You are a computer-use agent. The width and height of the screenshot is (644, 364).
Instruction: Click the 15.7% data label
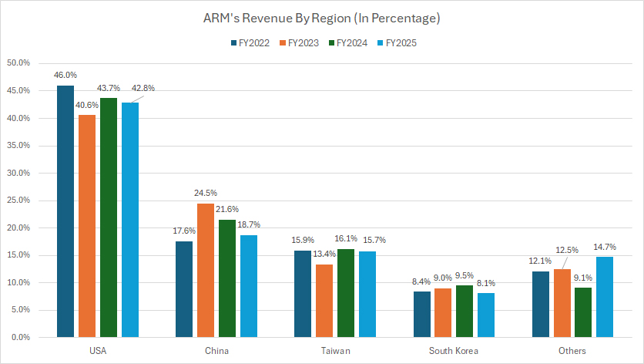374,240
